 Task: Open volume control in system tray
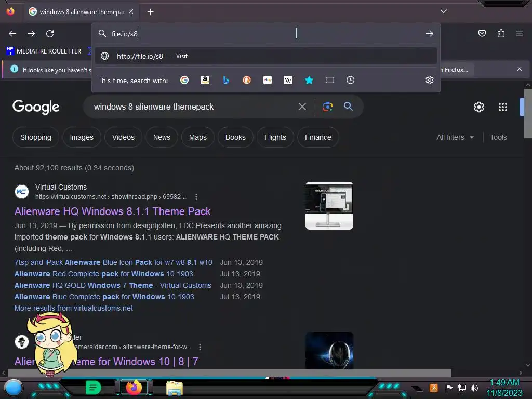pyautogui.click(x=474, y=388)
